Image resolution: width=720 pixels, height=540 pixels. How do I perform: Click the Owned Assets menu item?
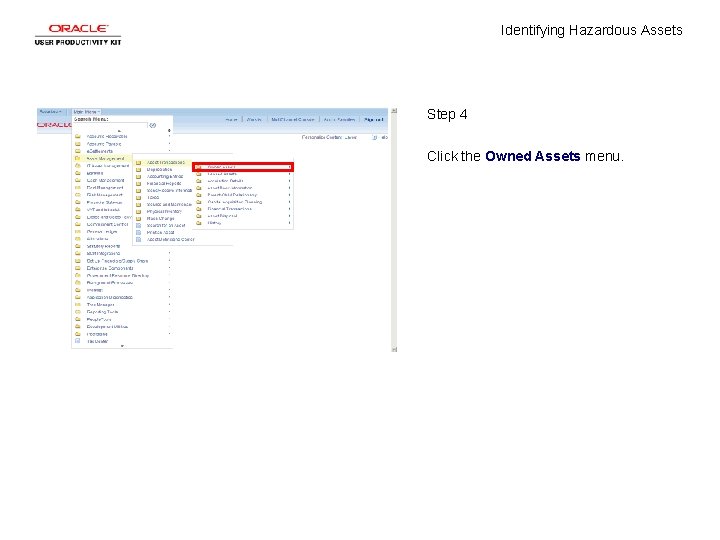point(243,167)
